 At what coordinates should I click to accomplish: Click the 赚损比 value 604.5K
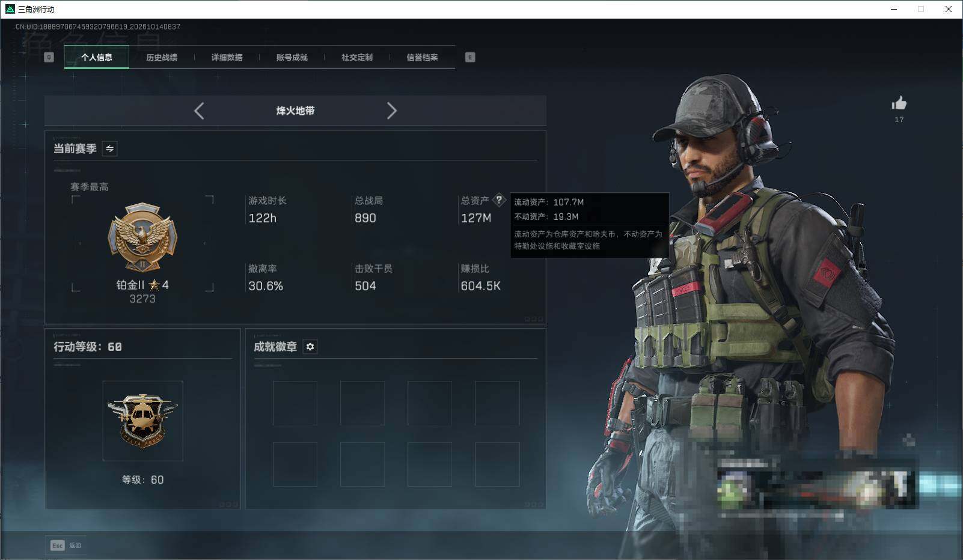481,286
